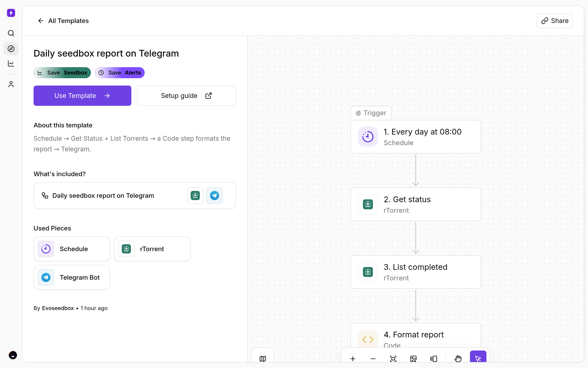Click the purple lightning logo icon
The height and width of the screenshot is (368, 588).
(x=11, y=13)
